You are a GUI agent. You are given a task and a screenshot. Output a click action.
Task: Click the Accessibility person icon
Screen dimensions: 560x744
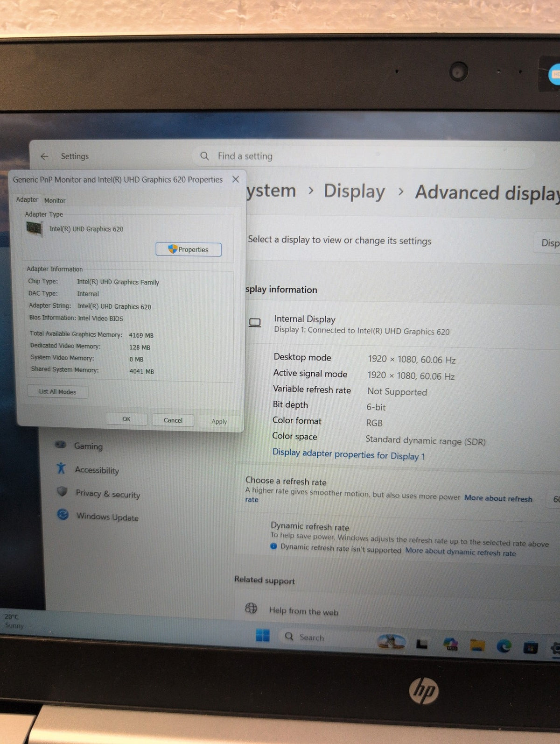[x=61, y=468]
